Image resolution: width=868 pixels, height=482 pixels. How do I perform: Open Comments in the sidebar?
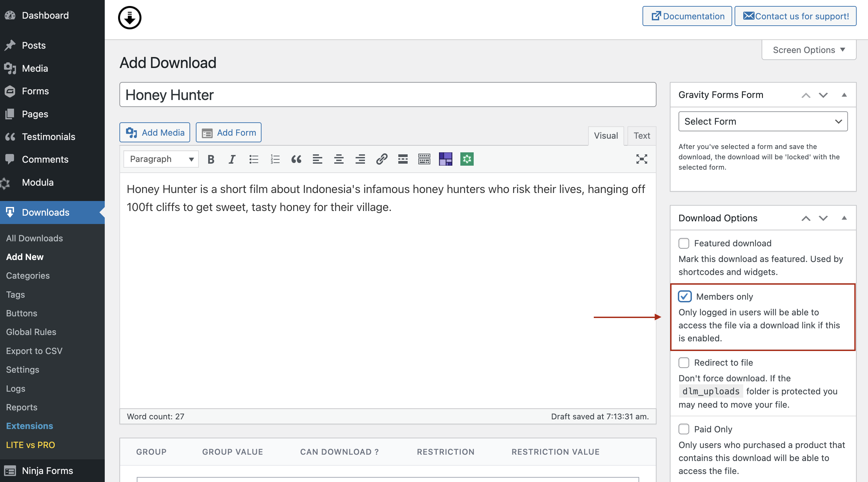click(52, 159)
